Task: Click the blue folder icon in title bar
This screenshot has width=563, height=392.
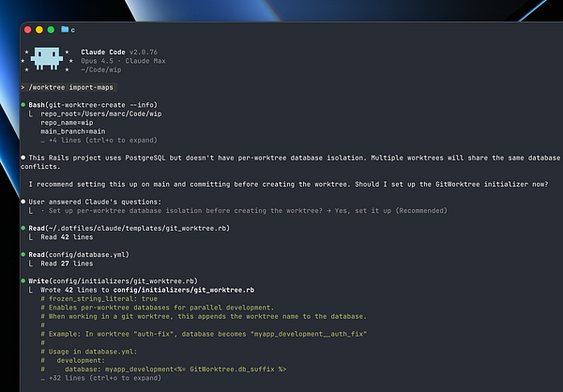Action: pyautogui.click(x=65, y=29)
